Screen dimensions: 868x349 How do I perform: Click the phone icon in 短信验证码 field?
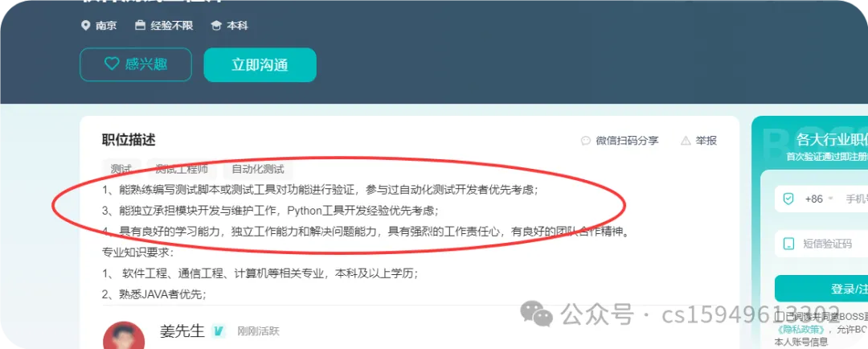[x=789, y=244]
